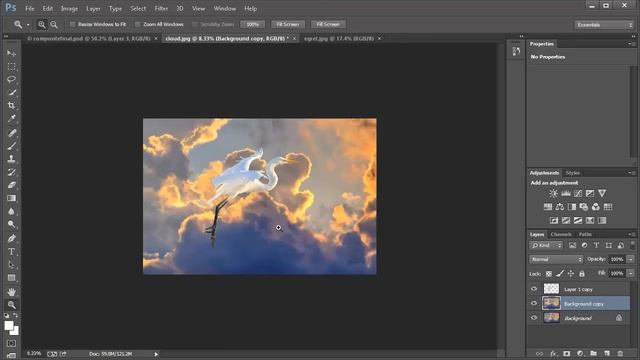640x360 pixels.
Task: Click the 100% zoom button
Action: (x=253, y=24)
